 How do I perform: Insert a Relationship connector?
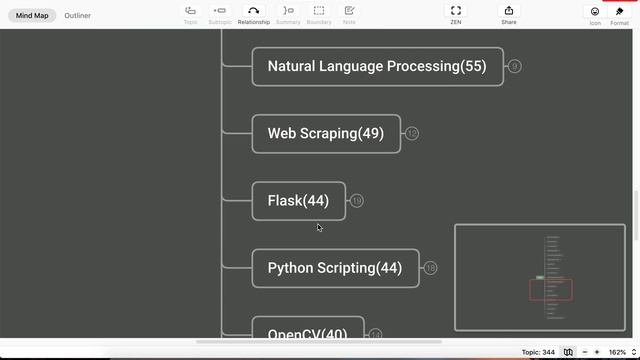pyautogui.click(x=253, y=15)
